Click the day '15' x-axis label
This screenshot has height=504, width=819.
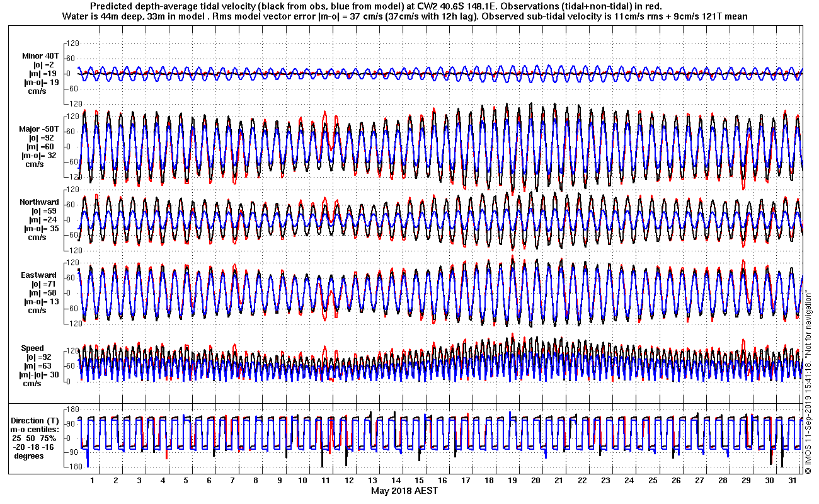tap(419, 481)
